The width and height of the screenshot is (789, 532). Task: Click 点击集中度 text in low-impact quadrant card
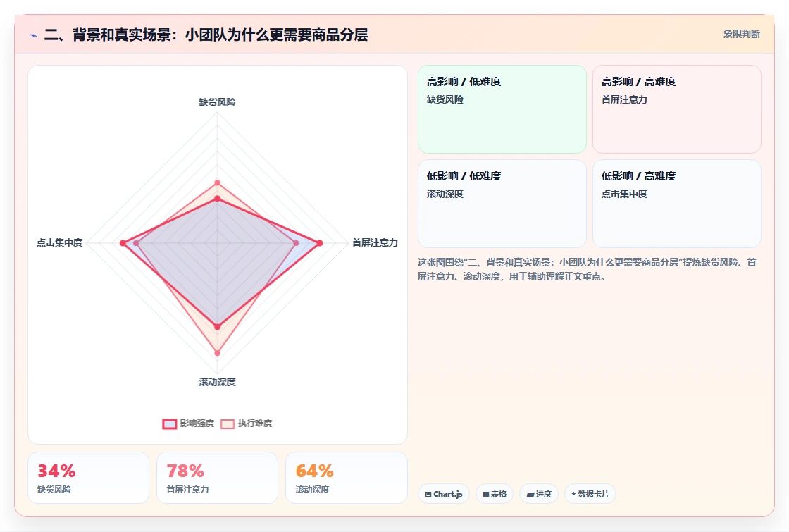click(624, 194)
